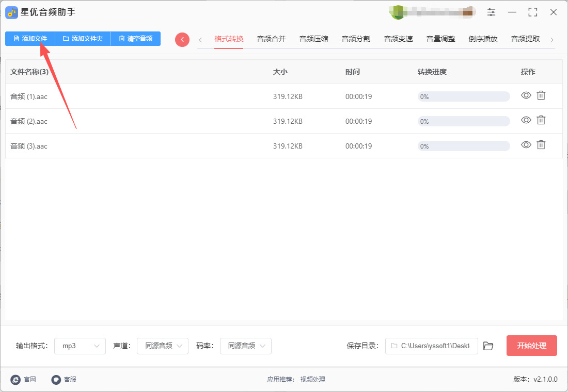
Task: Open the save directory folder icon
Action: tap(488, 346)
